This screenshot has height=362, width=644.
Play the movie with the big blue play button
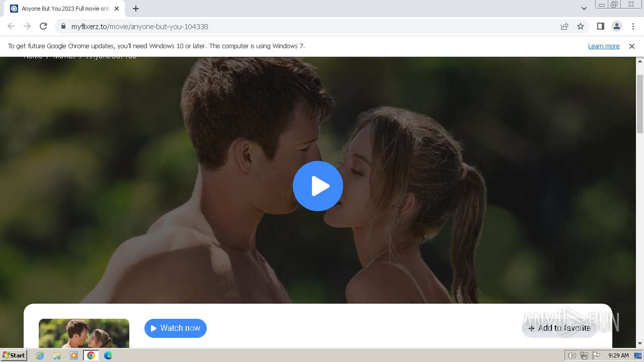tap(318, 186)
